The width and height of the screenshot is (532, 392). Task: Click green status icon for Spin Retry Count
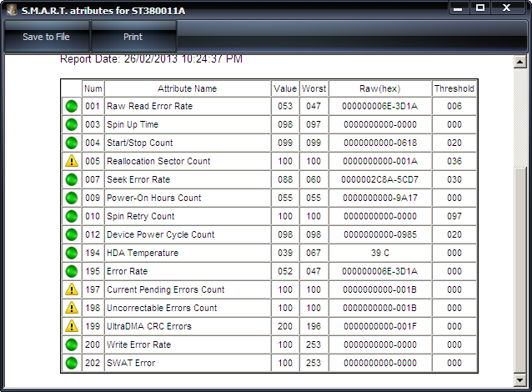tap(72, 216)
